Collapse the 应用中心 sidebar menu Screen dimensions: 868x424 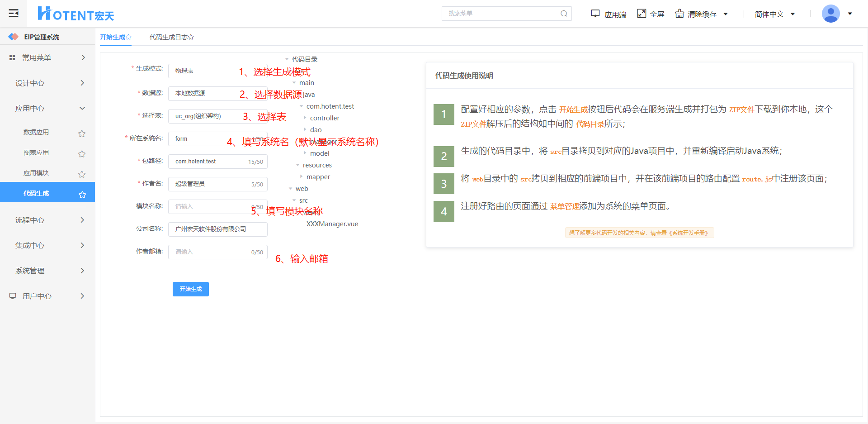click(47, 108)
